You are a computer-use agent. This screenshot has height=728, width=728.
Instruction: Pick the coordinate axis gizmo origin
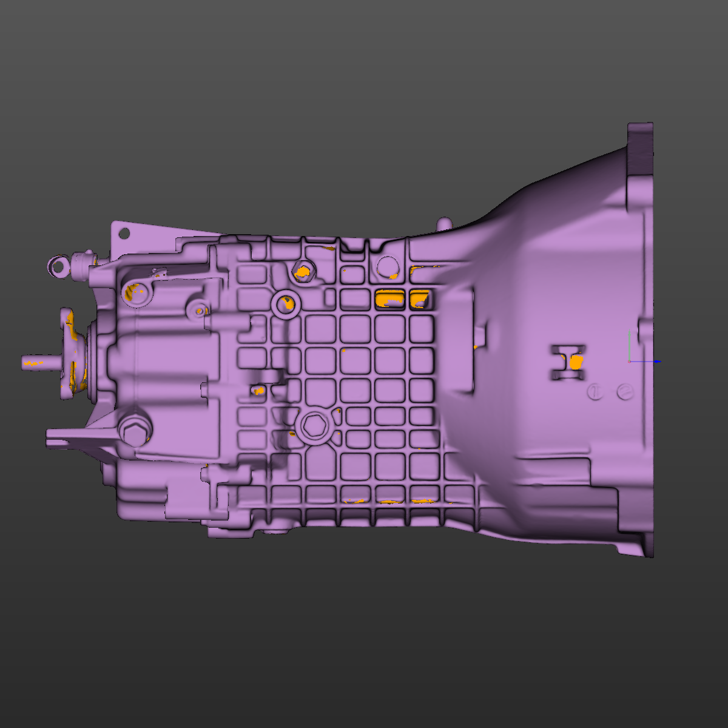tap(630, 362)
